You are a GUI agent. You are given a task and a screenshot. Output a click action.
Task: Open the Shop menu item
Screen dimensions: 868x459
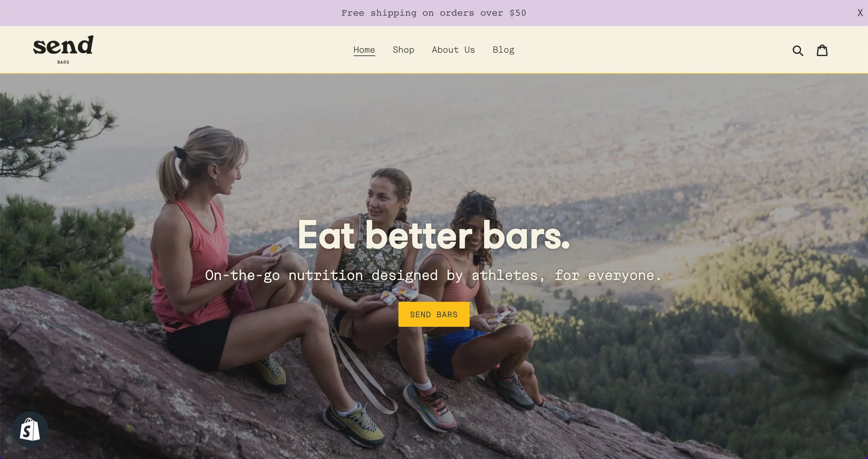(x=403, y=50)
